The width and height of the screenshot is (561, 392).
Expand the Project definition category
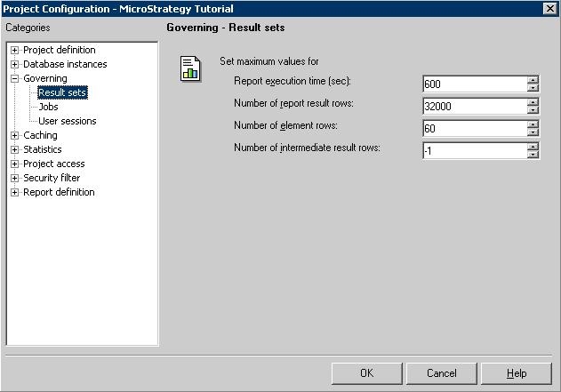pyautogui.click(x=14, y=50)
